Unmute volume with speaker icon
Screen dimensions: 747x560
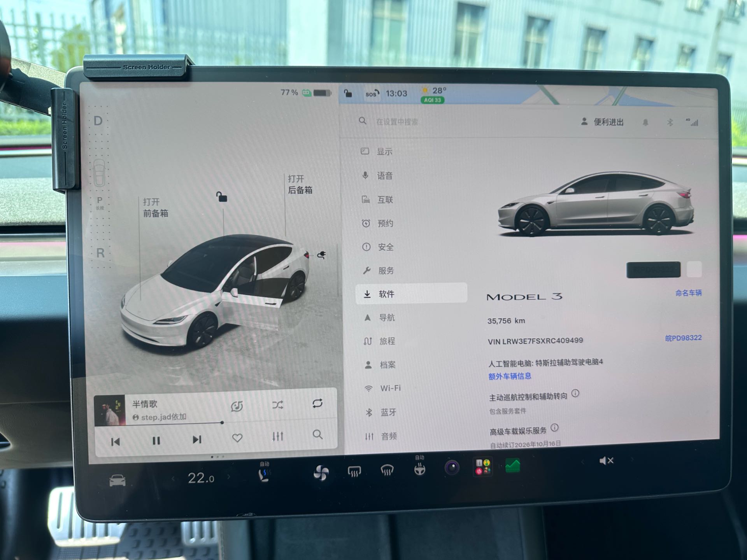click(x=606, y=461)
